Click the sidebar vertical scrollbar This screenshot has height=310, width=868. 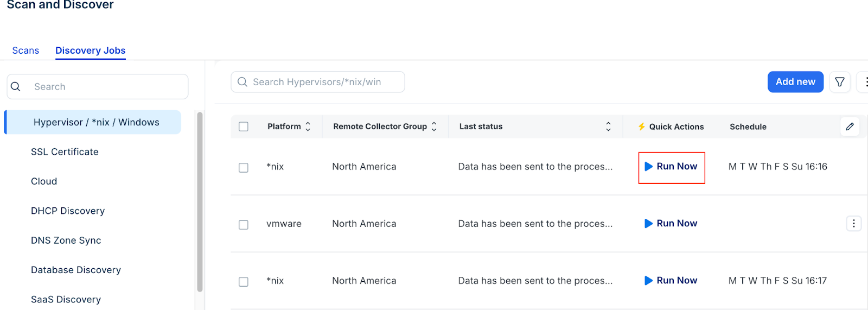pyautogui.click(x=200, y=201)
